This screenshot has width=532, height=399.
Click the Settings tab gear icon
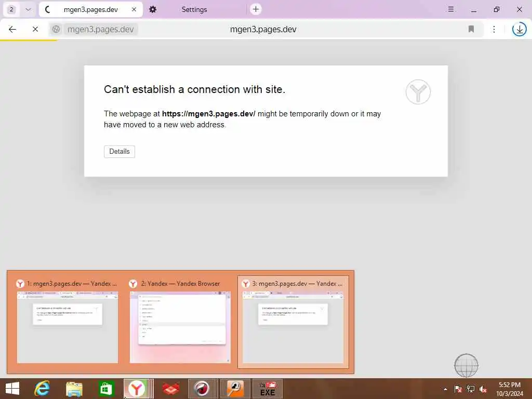(x=153, y=9)
